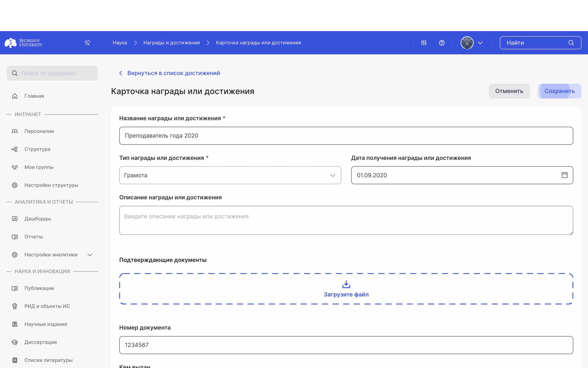Click the Персоналии people icon
This screenshot has height=368, width=588.
(14, 131)
